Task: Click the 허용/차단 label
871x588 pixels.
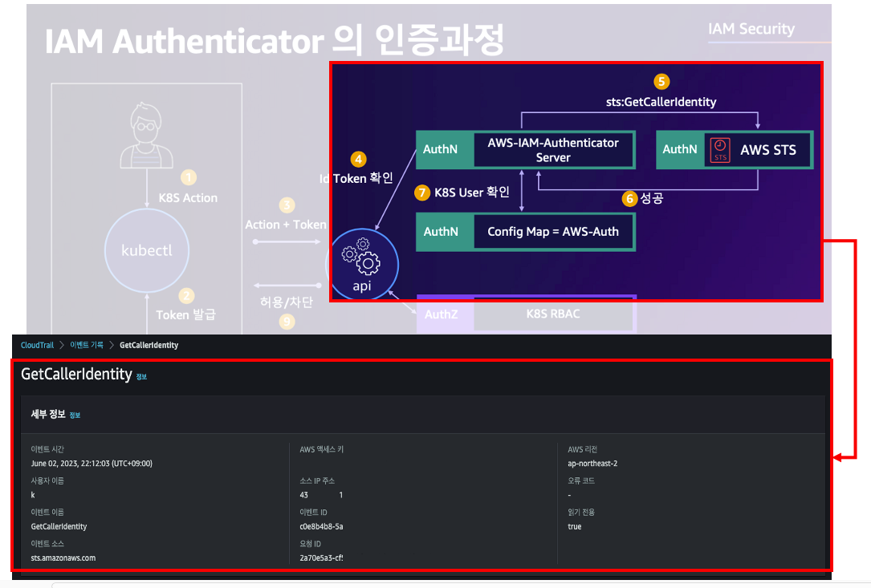Action: (x=286, y=302)
